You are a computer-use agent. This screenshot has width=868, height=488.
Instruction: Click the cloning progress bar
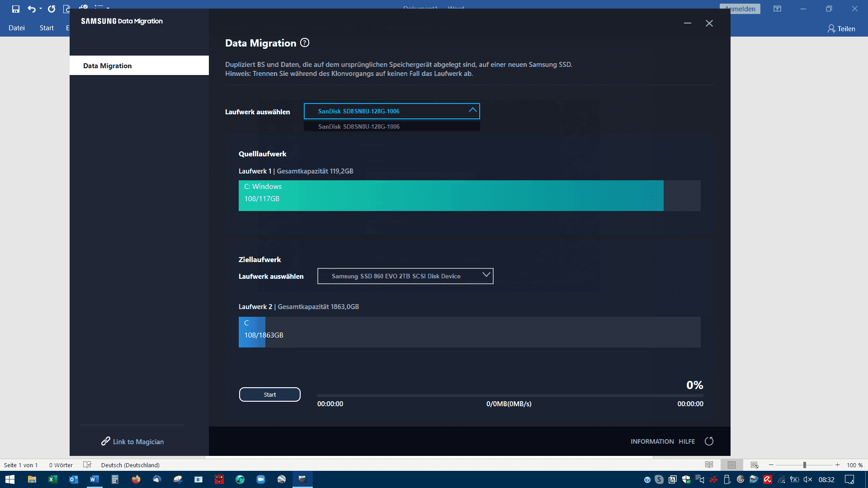pyautogui.click(x=510, y=395)
